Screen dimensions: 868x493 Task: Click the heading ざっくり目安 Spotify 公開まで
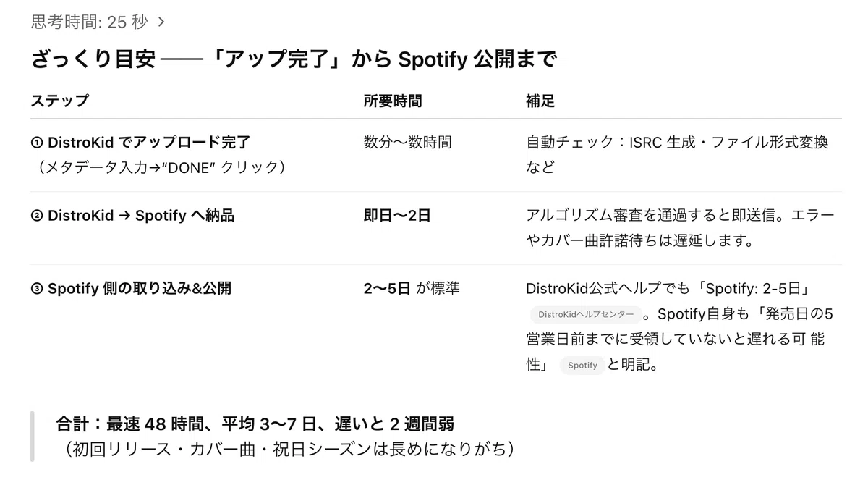pos(293,59)
